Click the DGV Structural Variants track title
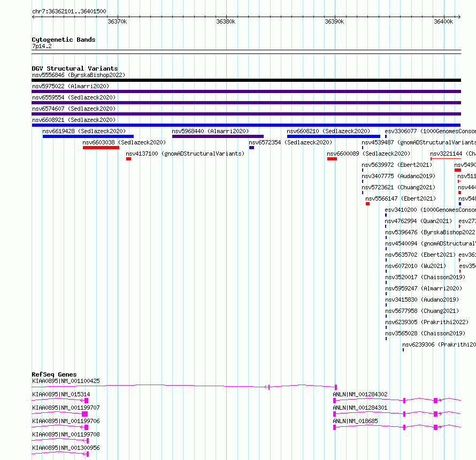Image resolution: width=476 pixels, height=460 pixels. coord(75,68)
